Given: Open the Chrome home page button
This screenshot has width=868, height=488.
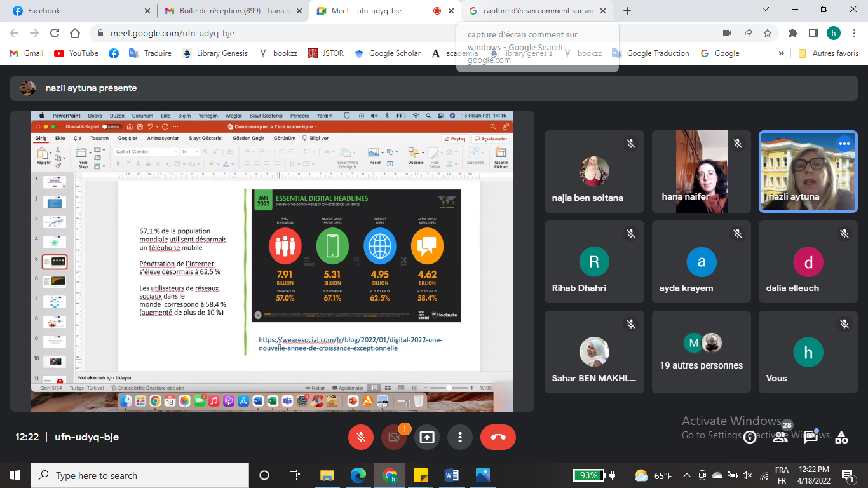Looking at the screenshot, I should coord(75,33).
